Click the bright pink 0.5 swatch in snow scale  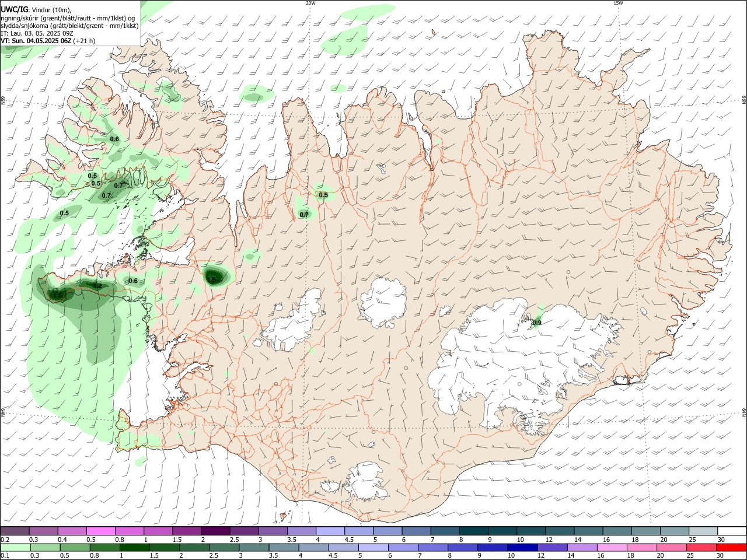pyautogui.click(x=100, y=531)
